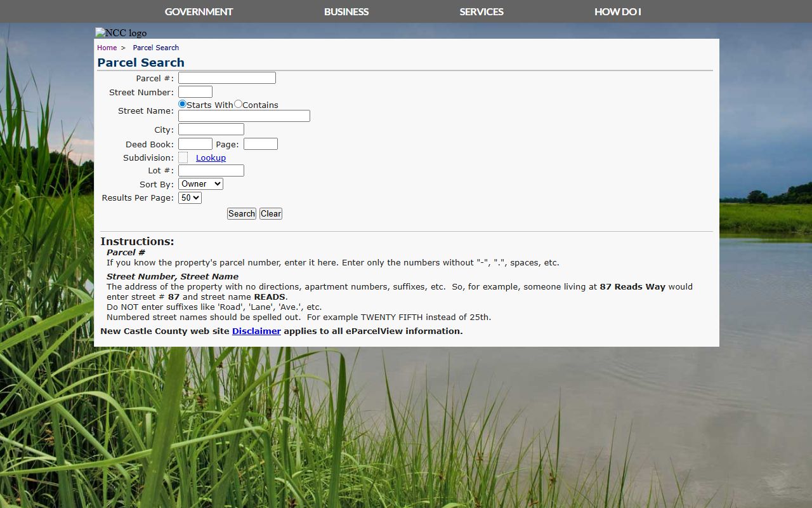Click the Subdivision field box

tap(183, 157)
